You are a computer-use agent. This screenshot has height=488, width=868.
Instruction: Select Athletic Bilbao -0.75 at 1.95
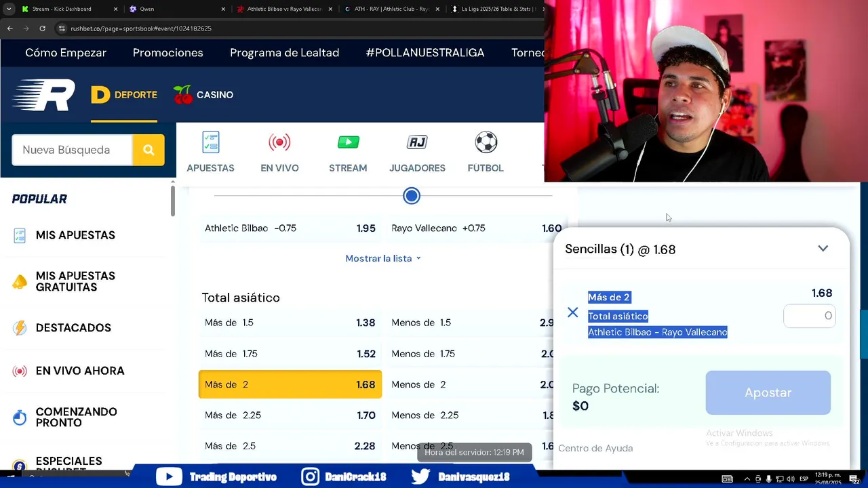point(290,228)
